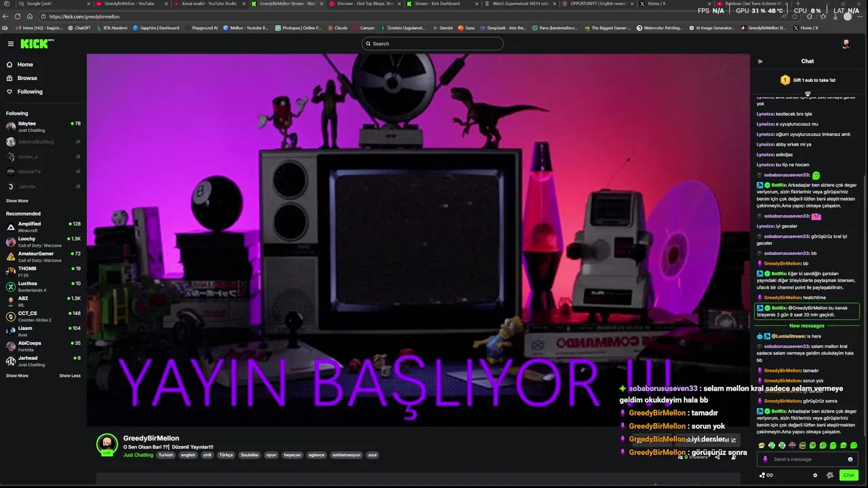Click the browser home button
The image size is (868, 488).
28,16
